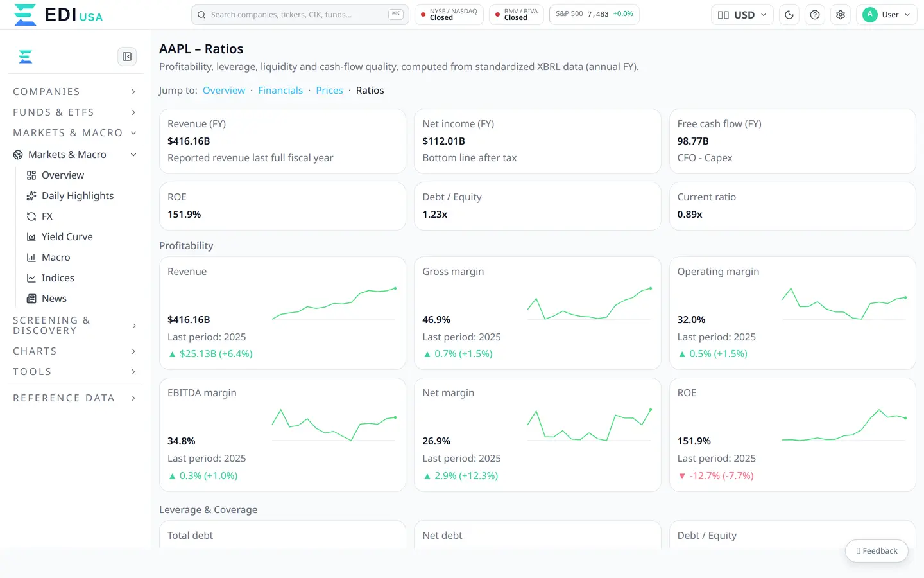Click Total debt card heading

point(190,536)
